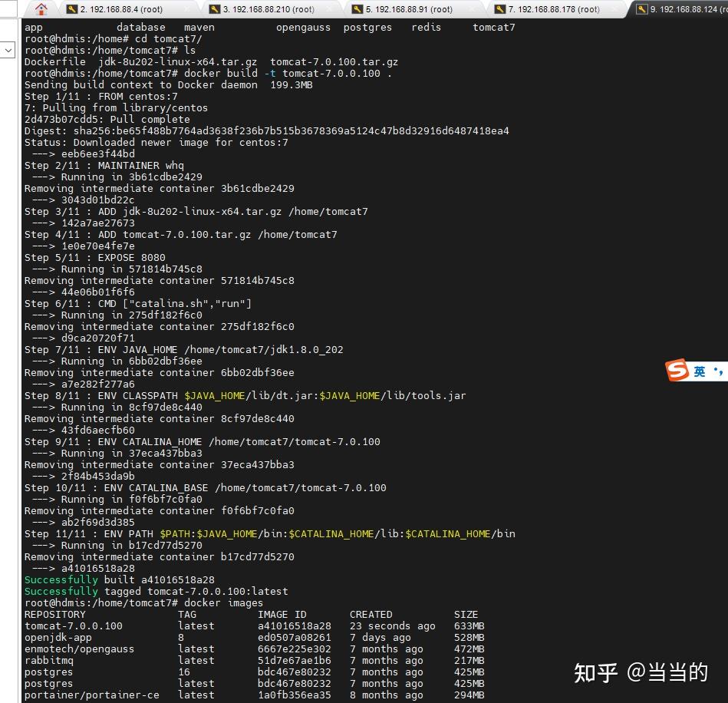Click the terminal icon on tab 192.168.88.124
Screen dimensions: 728x703
coord(641,9)
